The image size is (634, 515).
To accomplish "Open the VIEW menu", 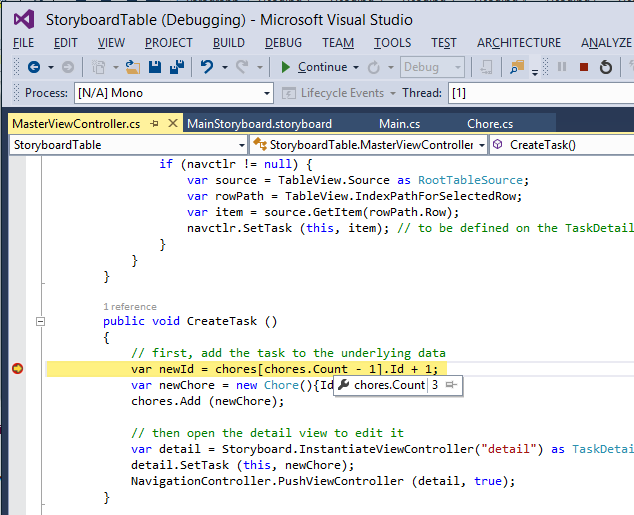I will 111,43.
